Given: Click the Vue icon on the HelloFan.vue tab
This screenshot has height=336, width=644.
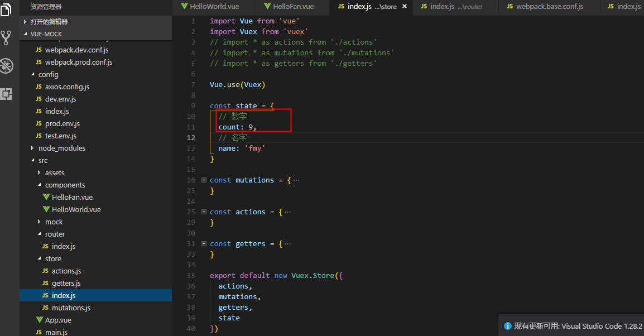Looking at the screenshot, I should [x=267, y=6].
